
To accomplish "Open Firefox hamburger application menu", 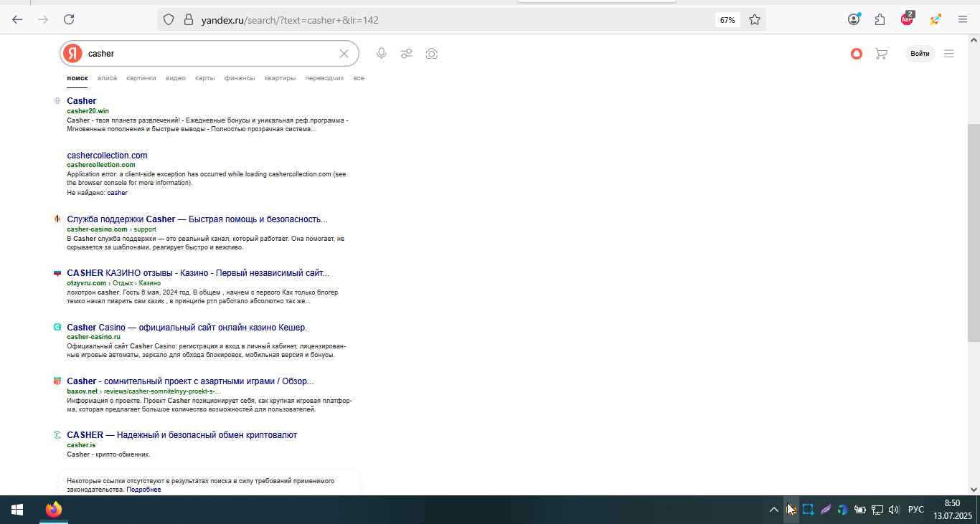I will pyautogui.click(x=963, y=19).
